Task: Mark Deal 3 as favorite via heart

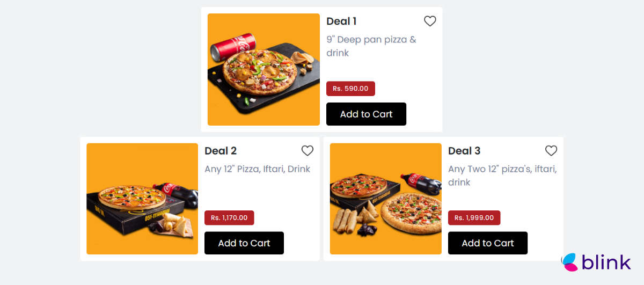Action: tap(551, 151)
